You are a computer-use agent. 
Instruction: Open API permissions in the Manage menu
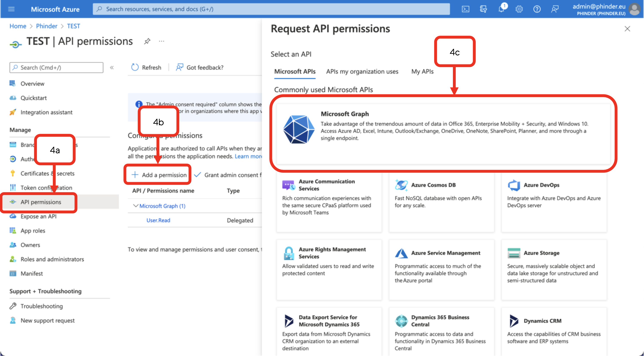coord(41,202)
